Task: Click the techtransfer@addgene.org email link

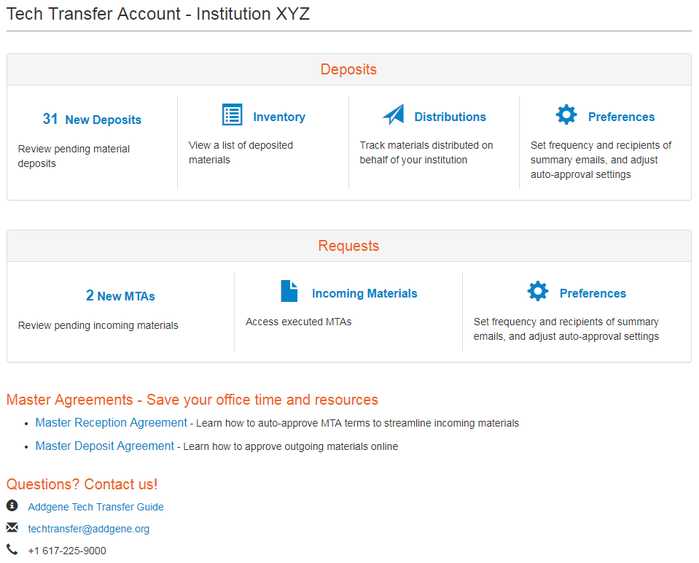Action: tap(88, 529)
